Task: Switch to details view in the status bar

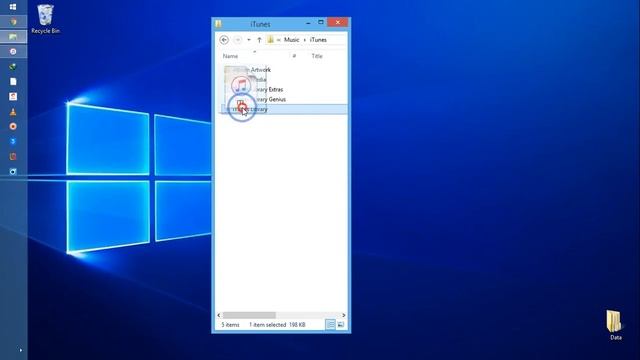Action: click(x=331, y=325)
